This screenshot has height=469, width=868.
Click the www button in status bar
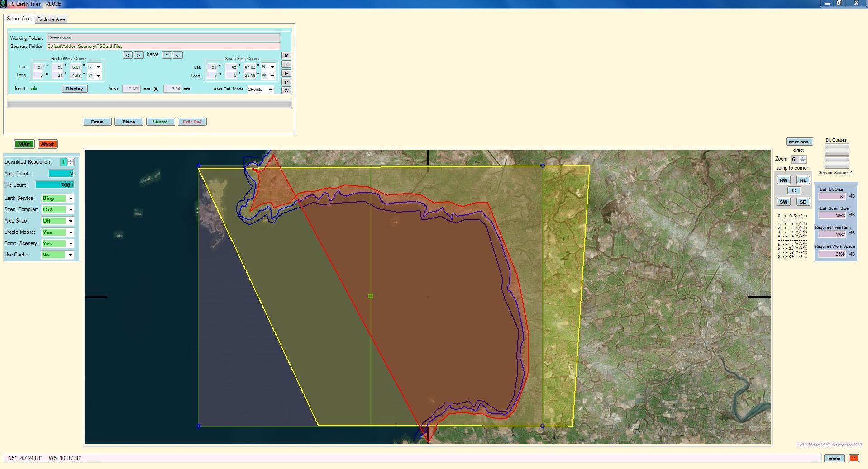click(834, 459)
